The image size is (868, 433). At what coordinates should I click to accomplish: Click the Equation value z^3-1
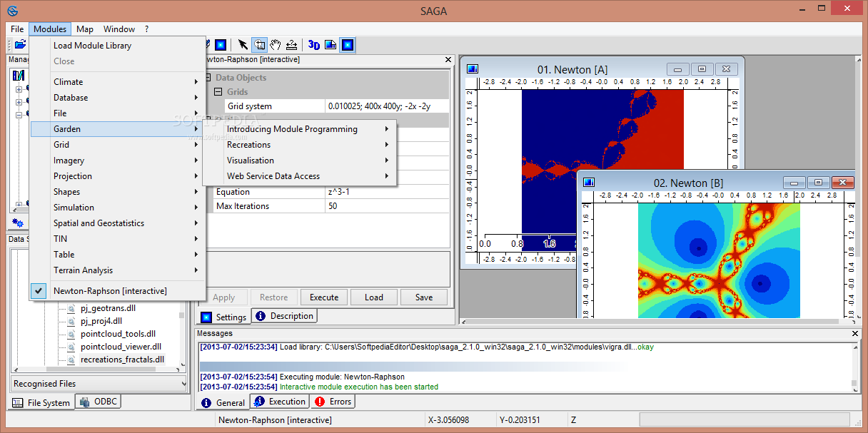point(387,192)
